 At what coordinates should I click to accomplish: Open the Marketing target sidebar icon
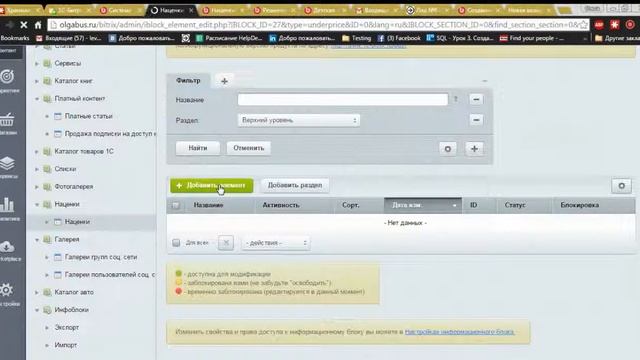click(x=7, y=76)
